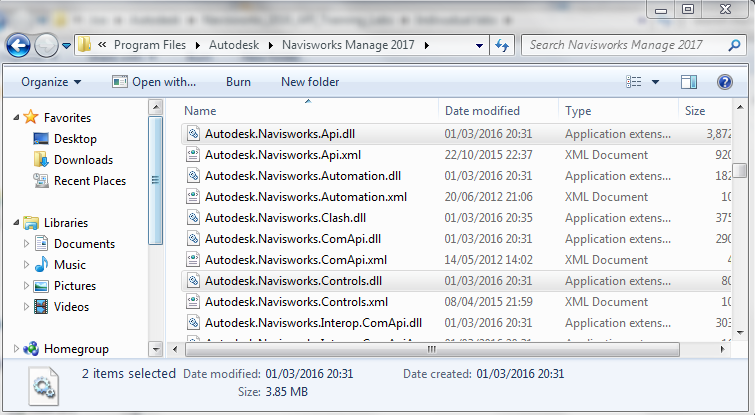The width and height of the screenshot is (755, 415).
Task: Select the search magnifier icon
Action: click(x=734, y=45)
